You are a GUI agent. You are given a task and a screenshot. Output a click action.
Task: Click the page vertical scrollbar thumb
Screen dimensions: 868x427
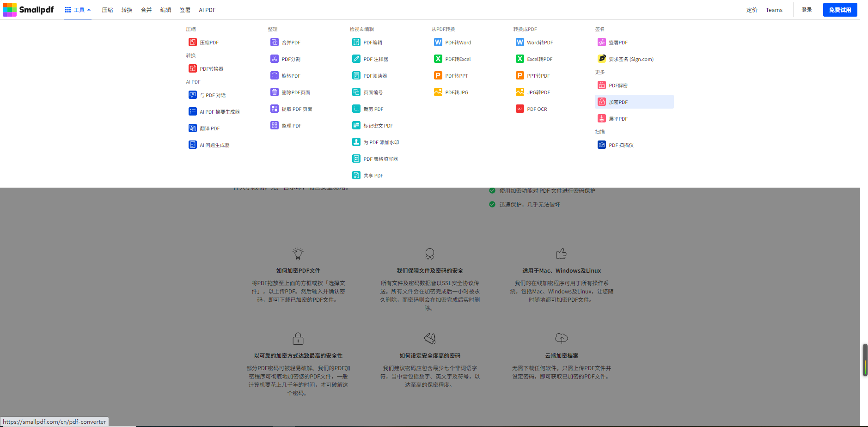pos(865,360)
